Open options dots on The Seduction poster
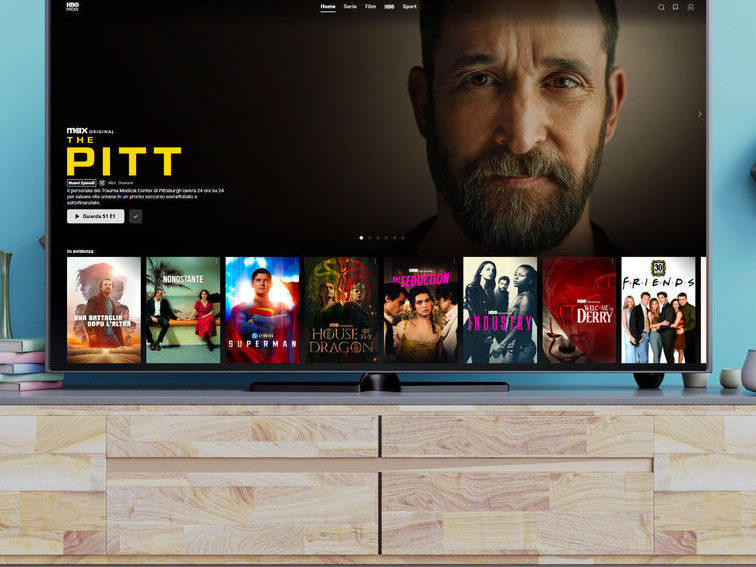This screenshot has width=756, height=567. [x=454, y=261]
